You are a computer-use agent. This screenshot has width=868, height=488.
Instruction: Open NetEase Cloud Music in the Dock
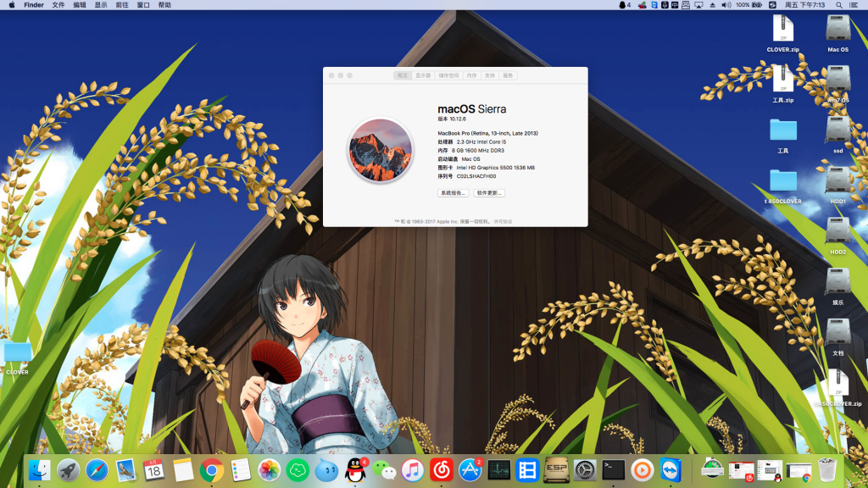coord(441,470)
